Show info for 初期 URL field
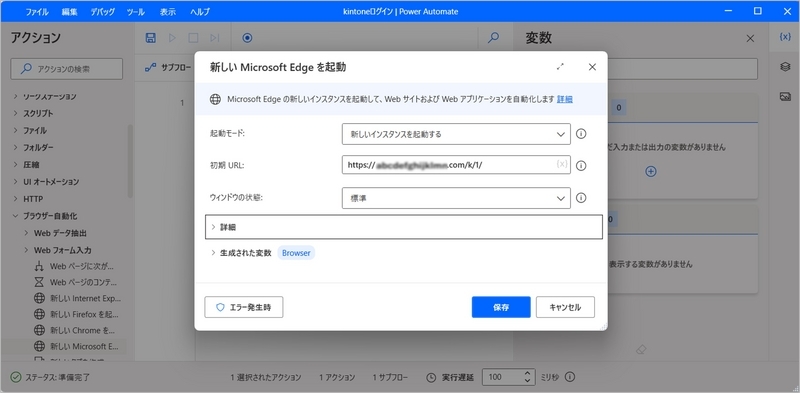The height and width of the screenshot is (393, 800). pos(581,165)
